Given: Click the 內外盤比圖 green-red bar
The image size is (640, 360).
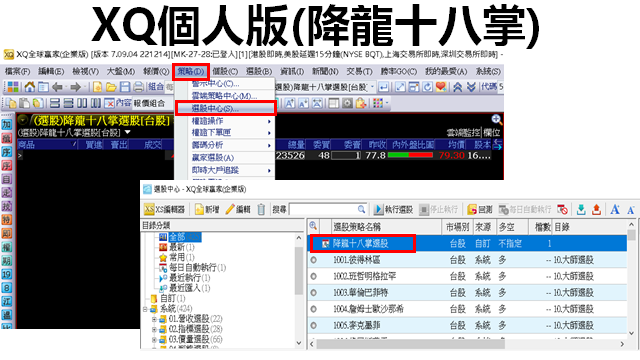Looking at the screenshot, I should [410, 155].
